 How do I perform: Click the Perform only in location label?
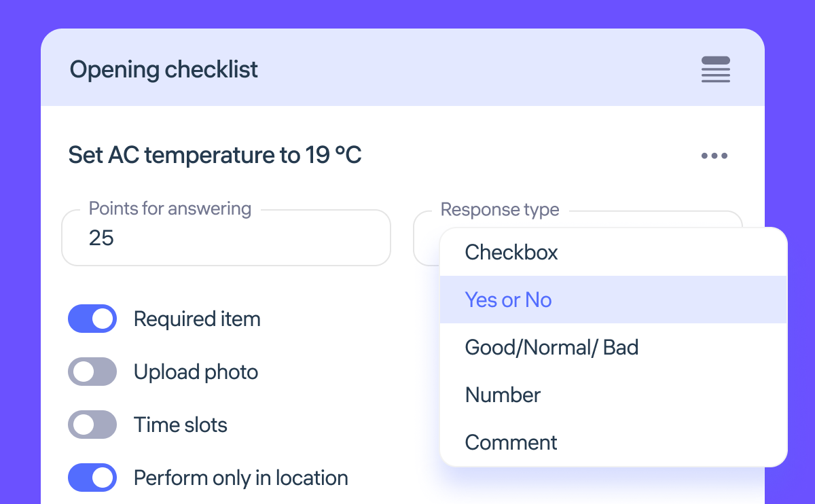click(240, 478)
